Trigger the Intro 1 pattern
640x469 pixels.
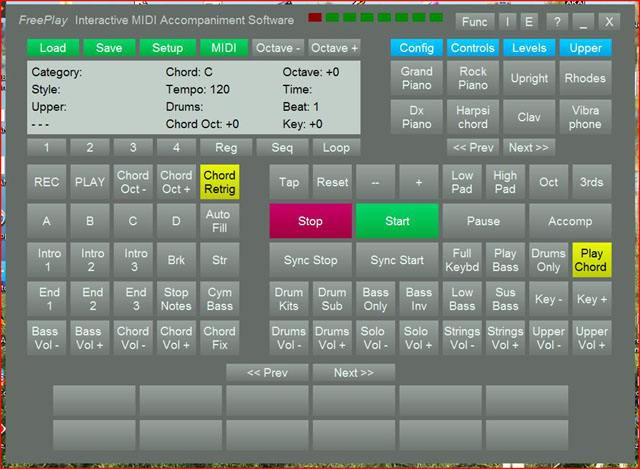click(47, 260)
